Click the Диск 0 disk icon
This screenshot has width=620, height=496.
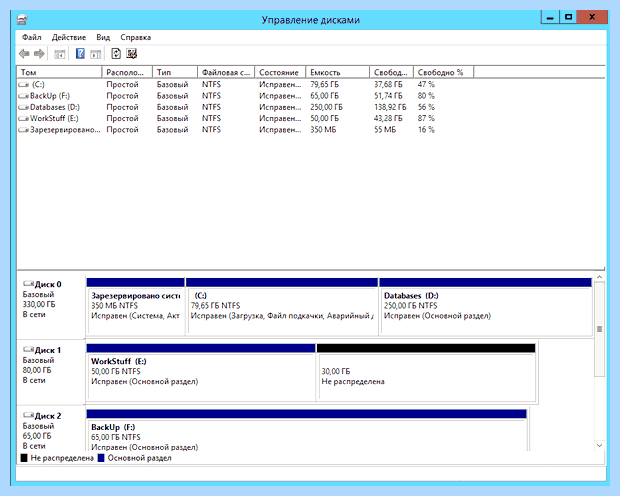[x=28, y=284]
